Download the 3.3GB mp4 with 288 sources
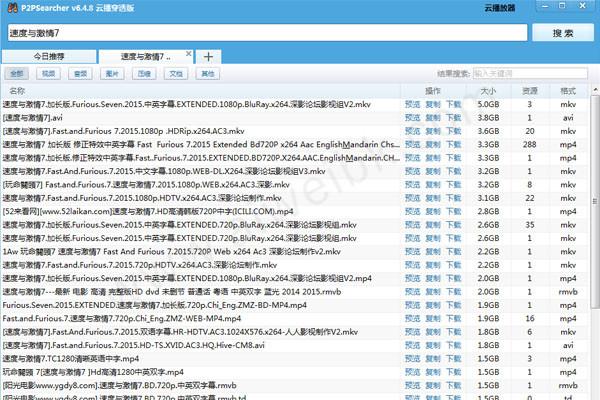 454,144
